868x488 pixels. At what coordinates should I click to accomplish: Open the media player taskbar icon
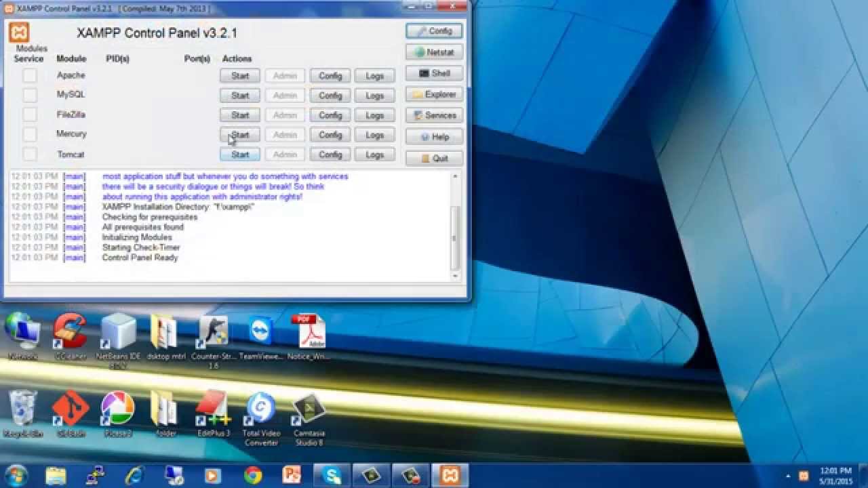click(x=214, y=475)
